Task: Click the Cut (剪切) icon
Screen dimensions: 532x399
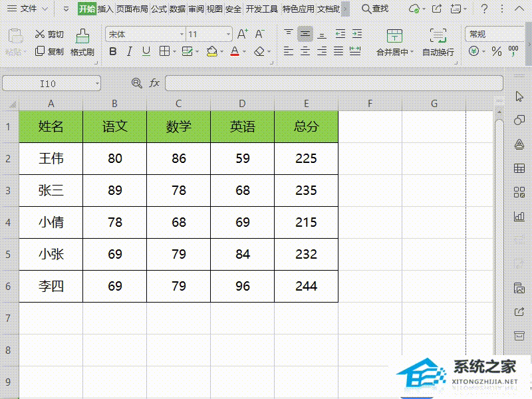Action: (x=39, y=35)
